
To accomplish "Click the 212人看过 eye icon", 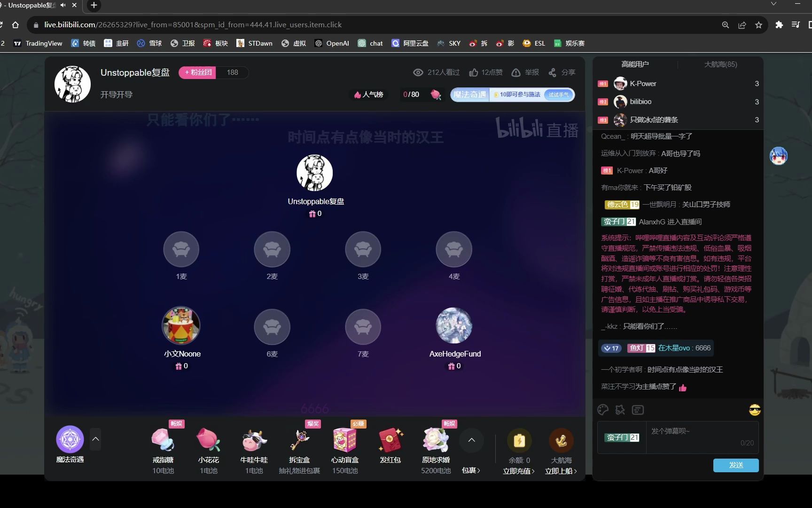I will tap(418, 72).
